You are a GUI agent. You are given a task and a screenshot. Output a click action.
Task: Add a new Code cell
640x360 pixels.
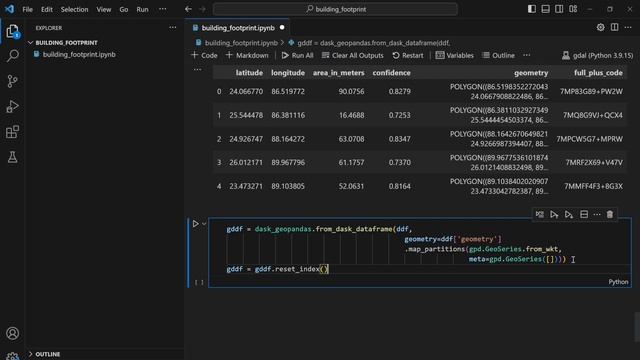click(204, 55)
